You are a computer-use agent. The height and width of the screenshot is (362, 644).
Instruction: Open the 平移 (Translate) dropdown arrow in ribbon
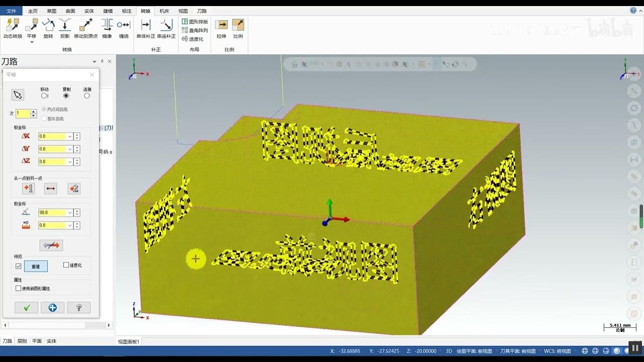[x=32, y=42]
